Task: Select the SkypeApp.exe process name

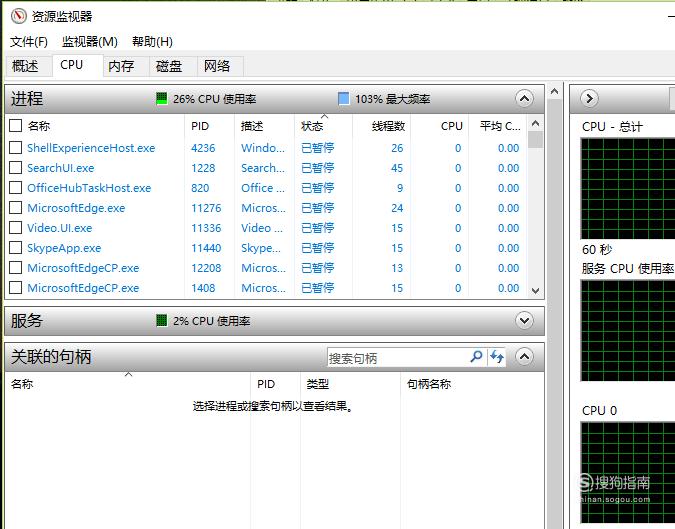Action: 64,248
